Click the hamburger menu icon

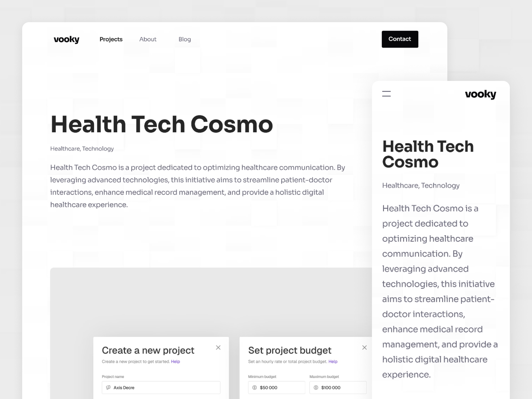click(x=386, y=94)
